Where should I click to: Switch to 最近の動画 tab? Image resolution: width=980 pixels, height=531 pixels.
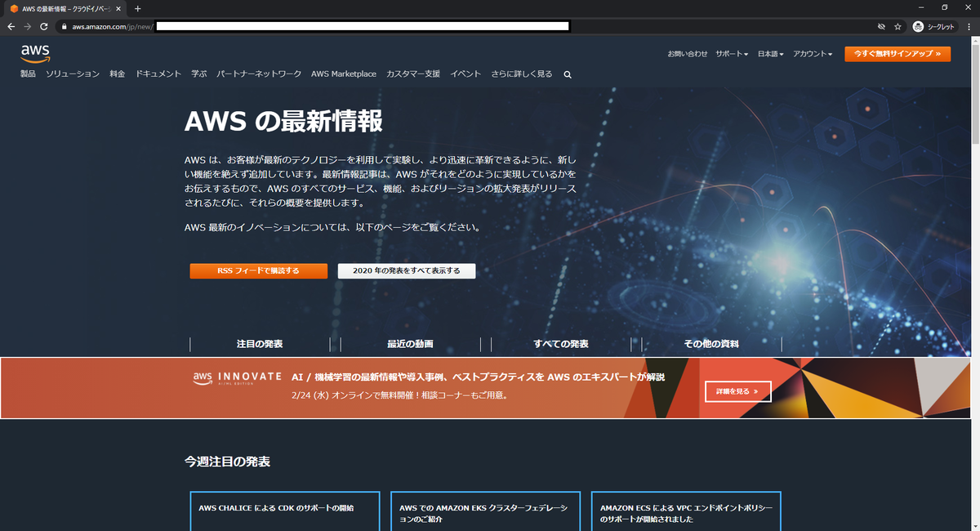[410, 344]
